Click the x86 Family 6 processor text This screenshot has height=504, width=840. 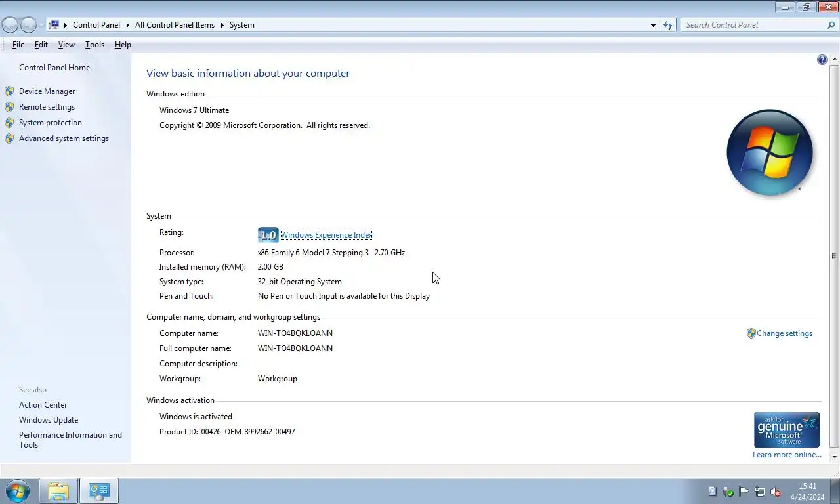[x=331, y=253]
